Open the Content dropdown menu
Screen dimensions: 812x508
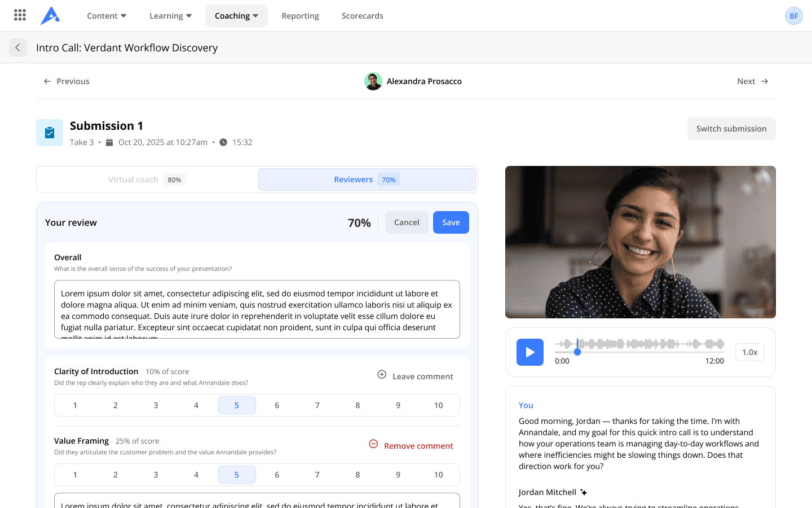(107, 16)
